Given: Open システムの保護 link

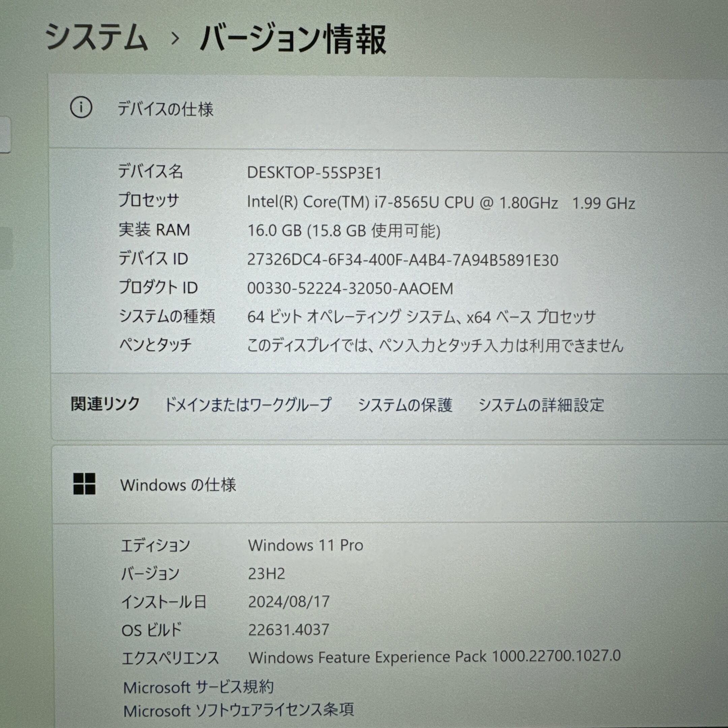Looking at the screenshot, I should [405, 405].
